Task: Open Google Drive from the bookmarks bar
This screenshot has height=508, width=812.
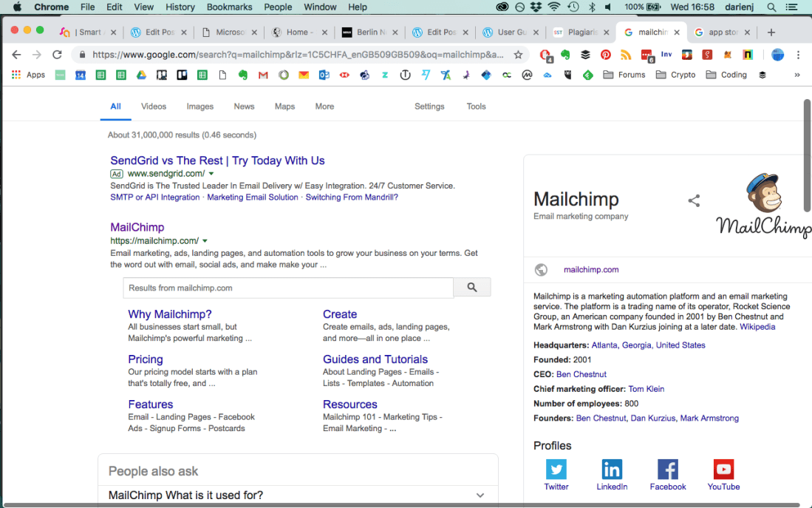Action: pos(142,75)
